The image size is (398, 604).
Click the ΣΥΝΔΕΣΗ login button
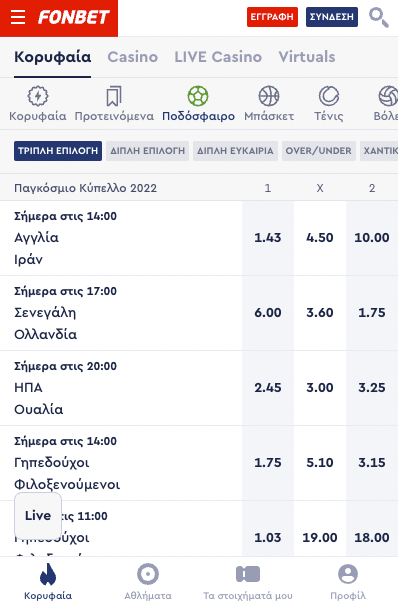pos(332,17)
